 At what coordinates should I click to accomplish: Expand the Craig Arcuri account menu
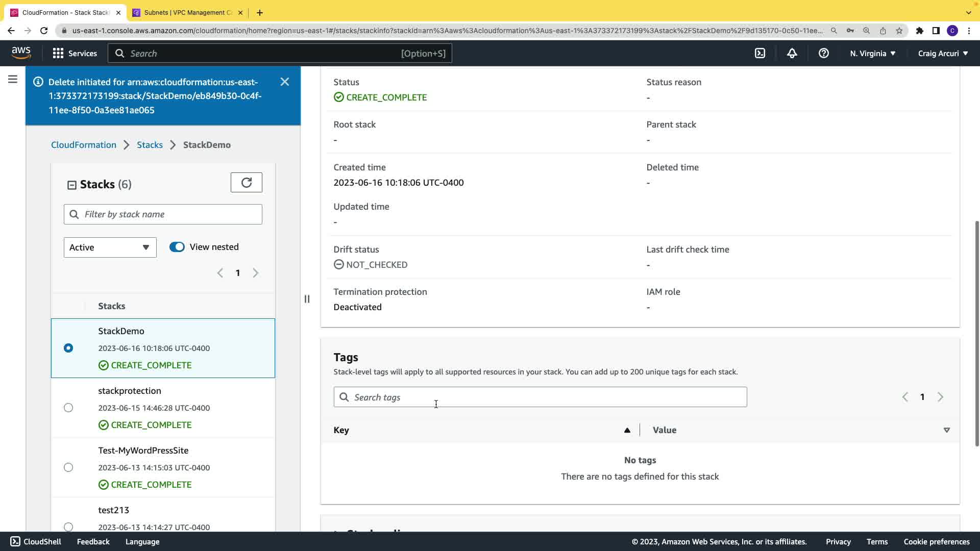coord(942,53)
